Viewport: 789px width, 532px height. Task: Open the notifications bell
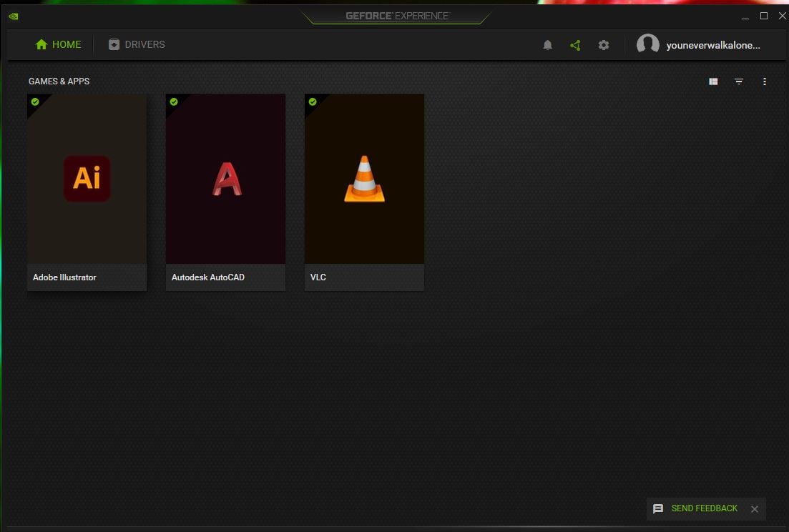[547, 45]
